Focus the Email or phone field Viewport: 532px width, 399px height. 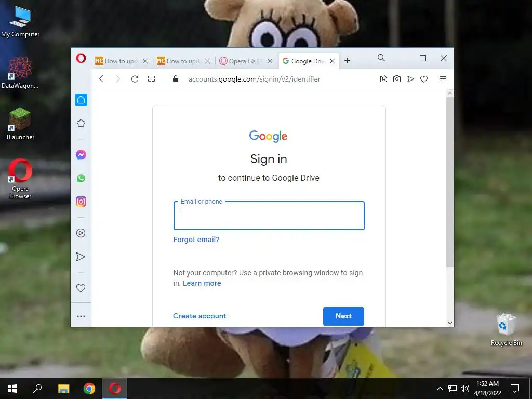click(x=269, y=216)
